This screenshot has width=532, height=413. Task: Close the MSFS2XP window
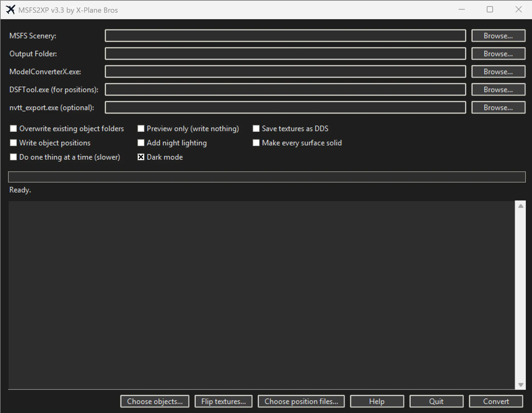(x=519, y=10)
